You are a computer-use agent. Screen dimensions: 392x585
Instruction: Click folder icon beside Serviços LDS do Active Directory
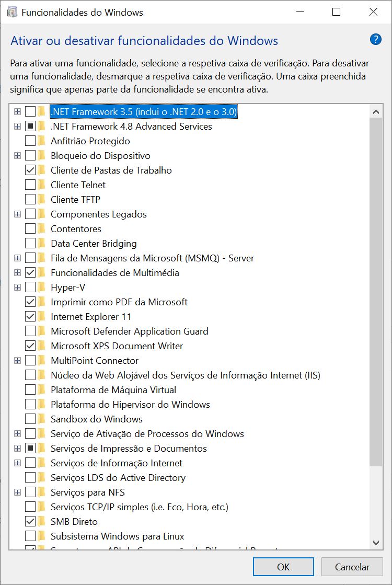click(x=41, y=477)
